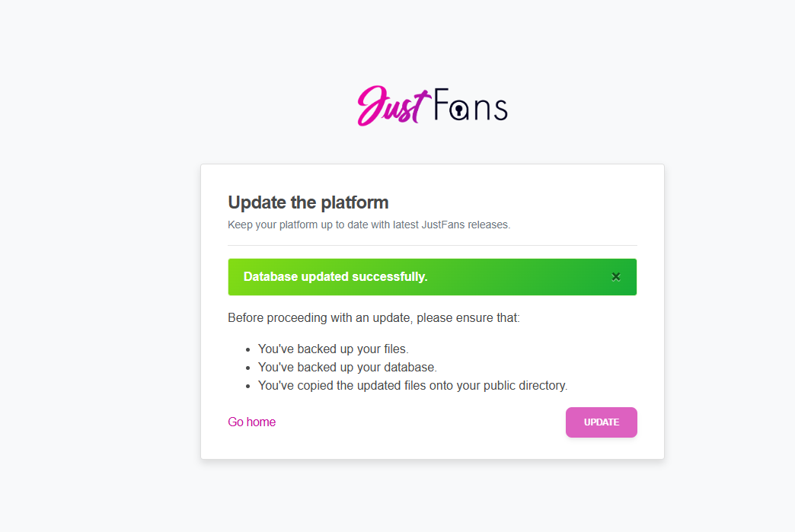The image size is (795, 532).
Task: Click the 'Keep your platform up to date' subtitle
Action: click(369, 225)
